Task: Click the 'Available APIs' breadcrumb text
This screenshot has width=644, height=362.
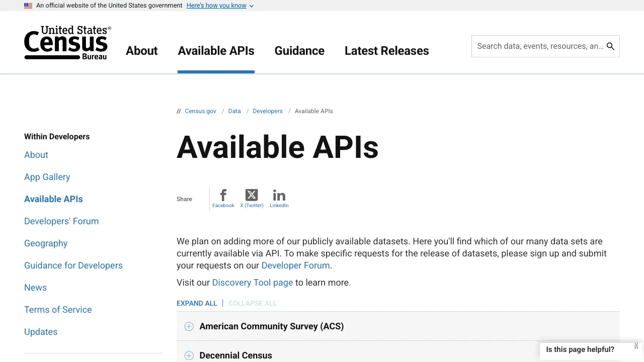Action: (314, 111)
